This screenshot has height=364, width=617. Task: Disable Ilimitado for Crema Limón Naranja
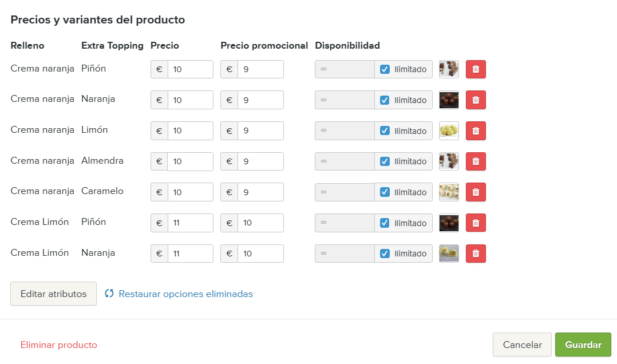point(385,253)
